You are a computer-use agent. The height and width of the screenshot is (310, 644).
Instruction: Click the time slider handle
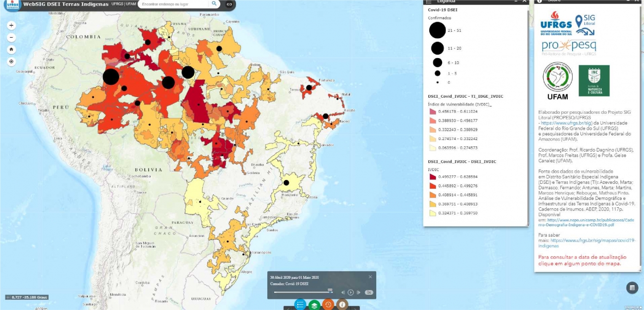[x=330, y=290]
